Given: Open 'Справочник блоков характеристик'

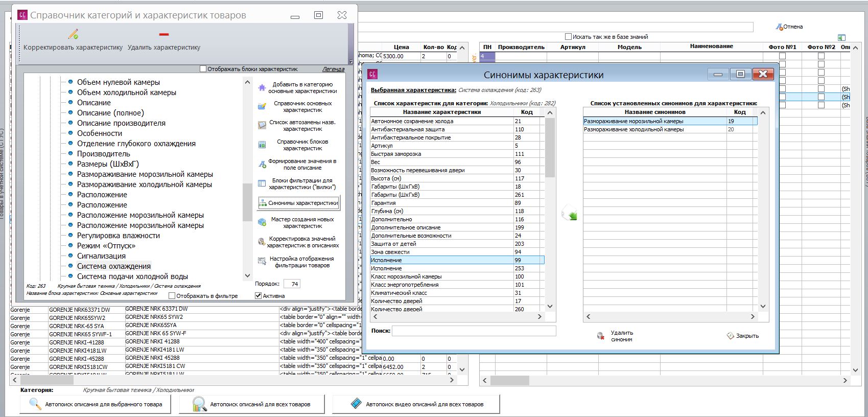Looking at the screenshot, I should click(298, 145).
